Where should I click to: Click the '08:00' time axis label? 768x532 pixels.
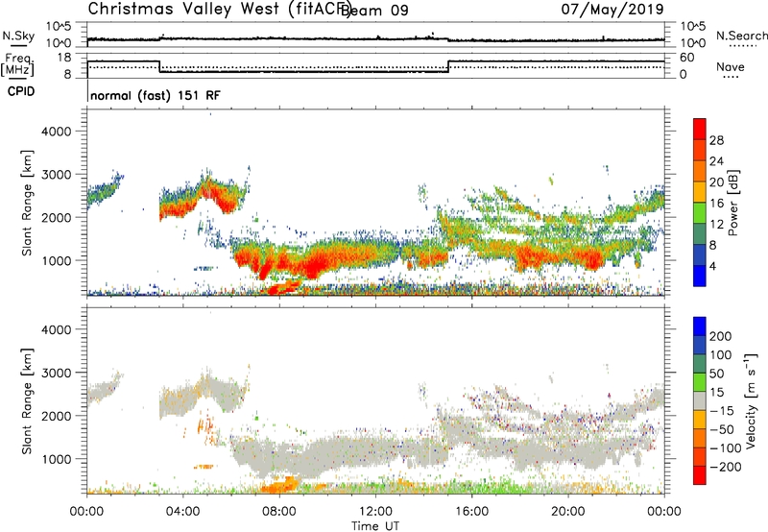point(279,512)
